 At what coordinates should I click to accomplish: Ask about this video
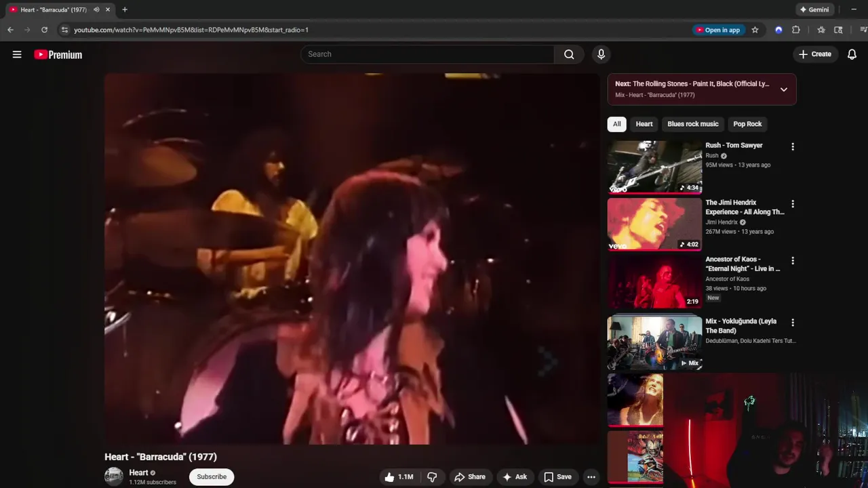pyautogui.click(x=514, y=476)
